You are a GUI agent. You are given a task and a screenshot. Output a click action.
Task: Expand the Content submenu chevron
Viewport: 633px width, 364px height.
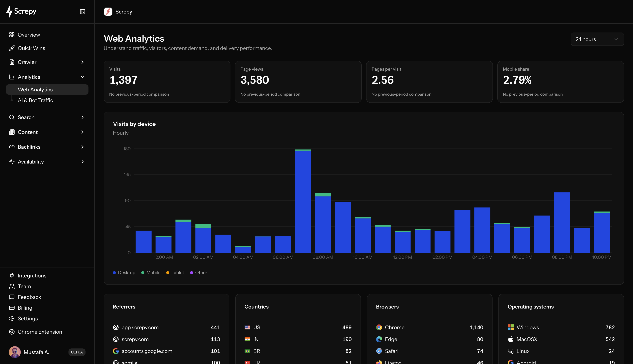[83, 132]
